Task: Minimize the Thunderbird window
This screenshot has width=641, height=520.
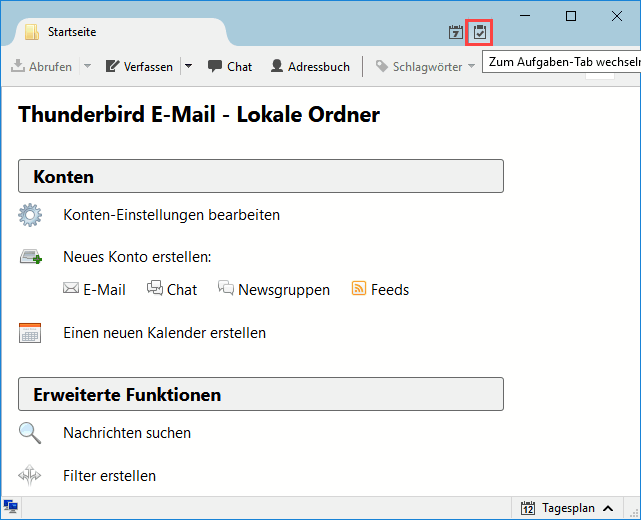Action: point(525,16)
